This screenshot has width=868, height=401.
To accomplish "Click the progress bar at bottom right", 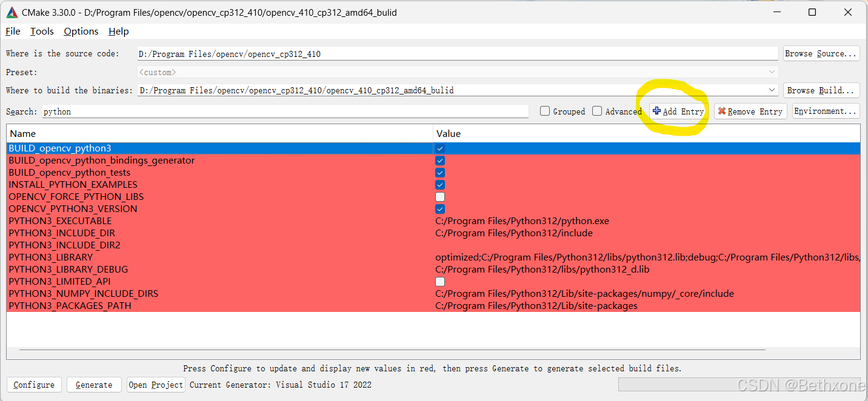I will 738,385.
